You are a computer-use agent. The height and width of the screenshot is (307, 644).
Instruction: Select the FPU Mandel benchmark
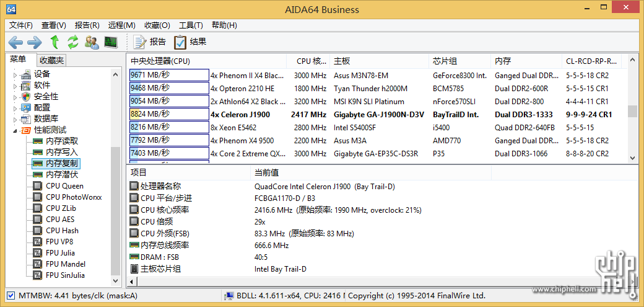(x=66, y=264)
